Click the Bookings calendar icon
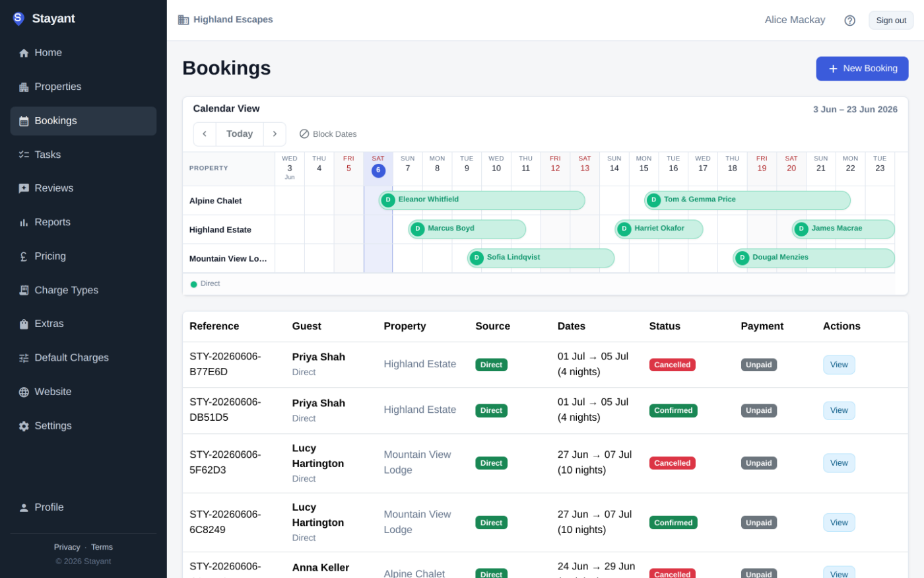924x578 pixels. tap(24, 121)
